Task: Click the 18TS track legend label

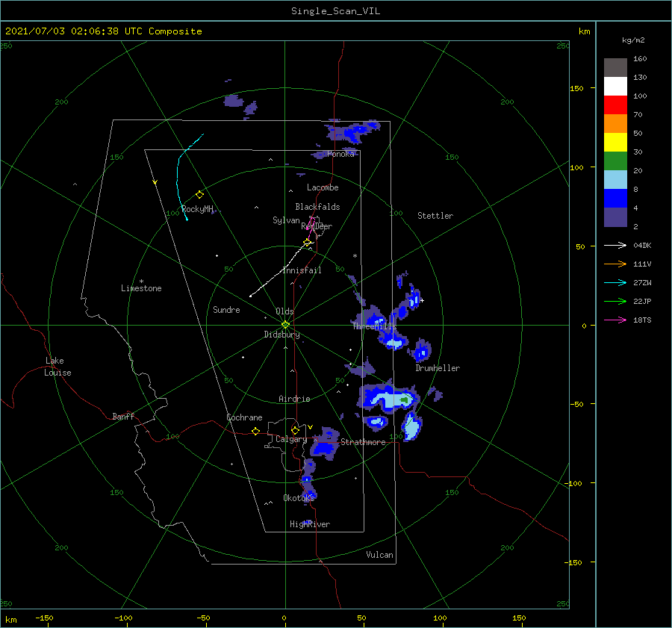Action: click(x=642, y=320)
